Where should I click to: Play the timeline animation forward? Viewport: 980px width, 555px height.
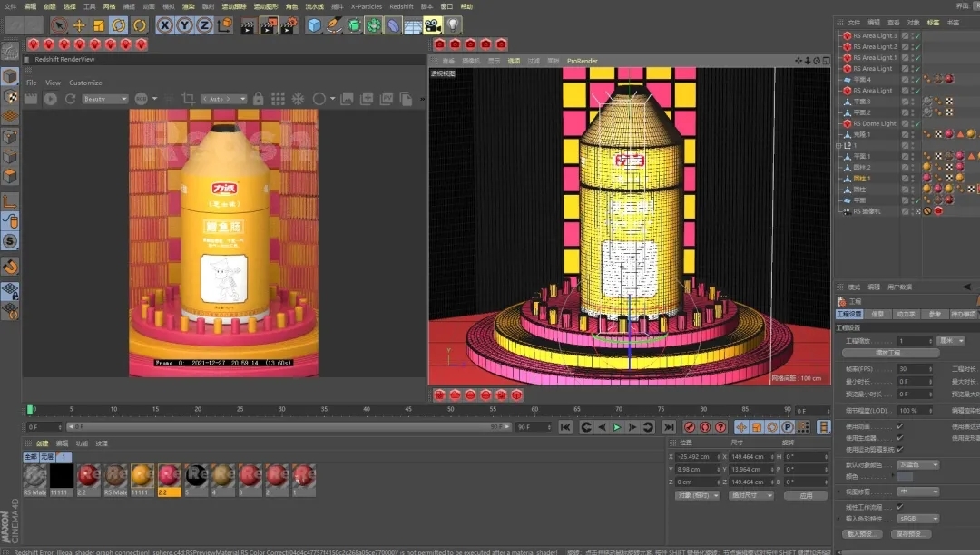tap(617, 427)
